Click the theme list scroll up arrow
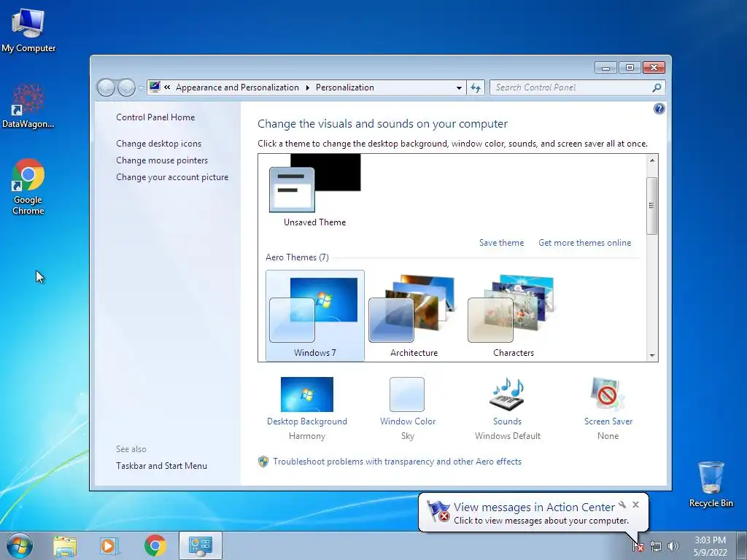Image resolution: width=747 pixels, height=560 pixels. click(652, 160)
